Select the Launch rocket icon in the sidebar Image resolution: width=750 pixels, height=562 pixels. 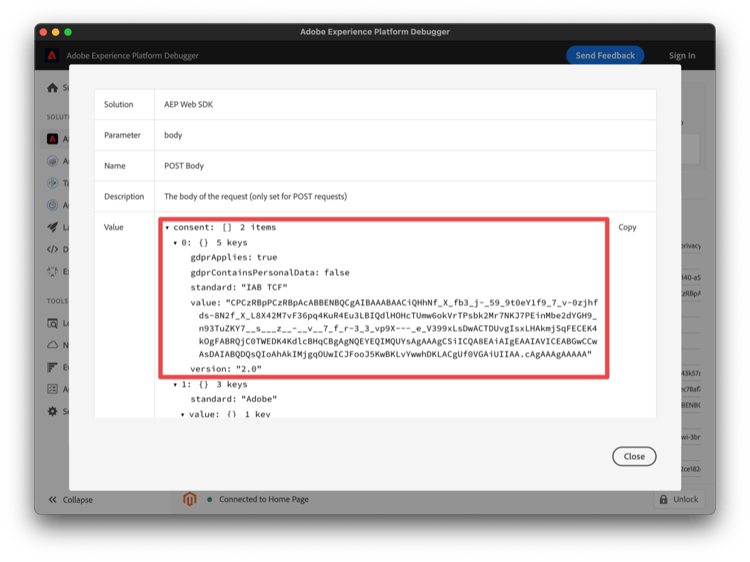[53, 227]
